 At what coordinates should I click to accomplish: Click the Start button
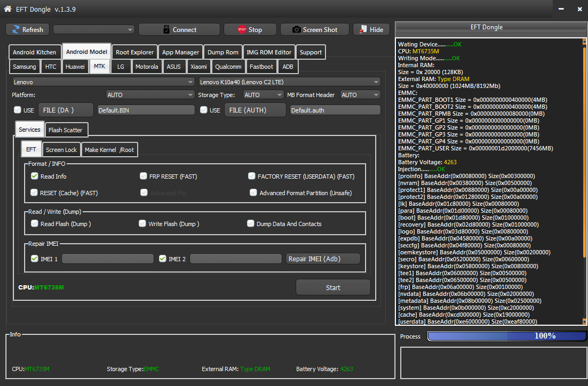(333, 287)
